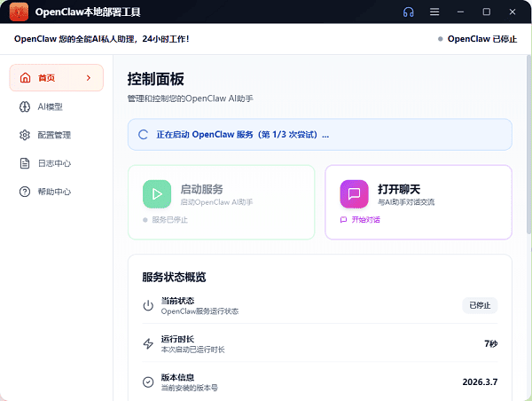The width and height of the screenshot is (532, 401).
Task: Minimize the OpenClaw window
Action: point(460,12)
